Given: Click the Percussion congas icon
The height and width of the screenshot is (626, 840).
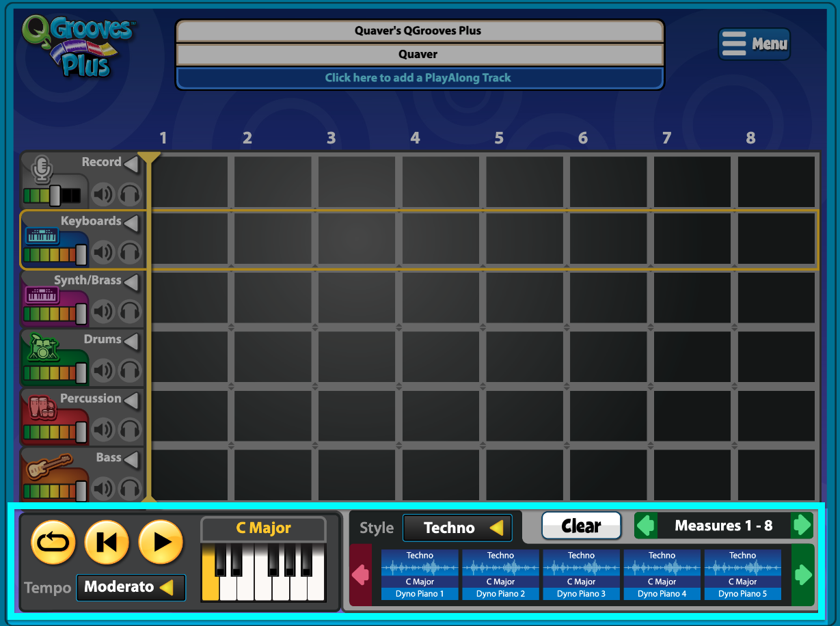Looking at the screenshot, I should [42, 408].
